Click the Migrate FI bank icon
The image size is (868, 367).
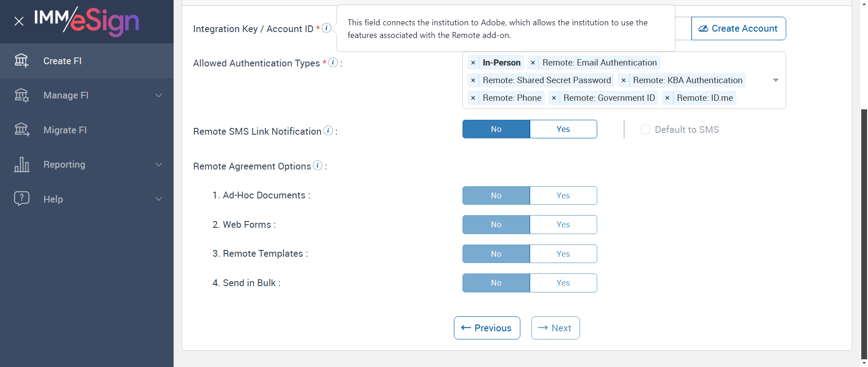(x=21, y=130)
